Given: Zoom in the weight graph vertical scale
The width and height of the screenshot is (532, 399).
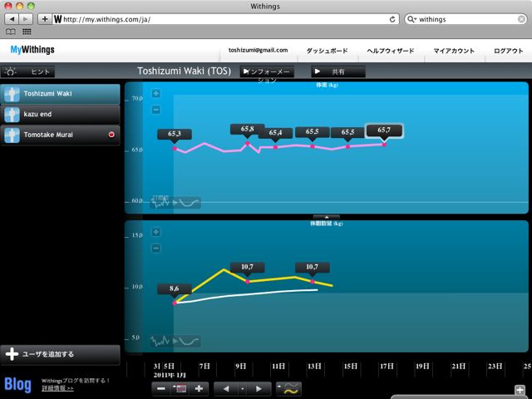Looking at the screenshot, I should (155, 94).
